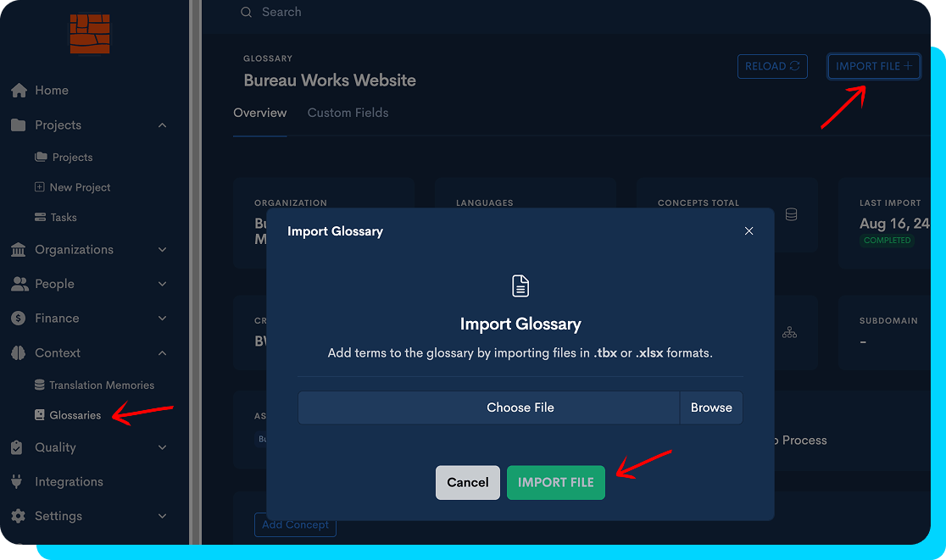The image size is (946, 560).
Task: Click the Projects folder icon in sidebar
Action: pyautogui.click(x=18, y=125)
